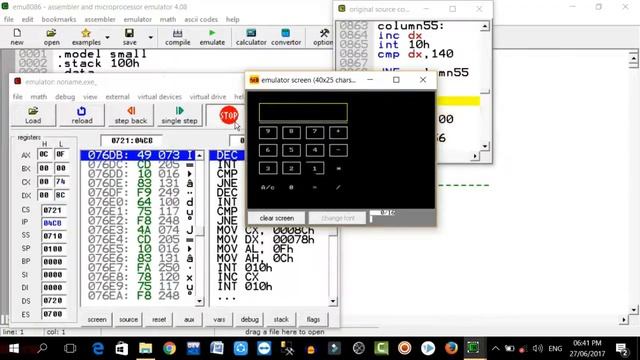640x360 pixels.
Task: Click the calculator display box on emulator screen
Action: pos(303,112)
